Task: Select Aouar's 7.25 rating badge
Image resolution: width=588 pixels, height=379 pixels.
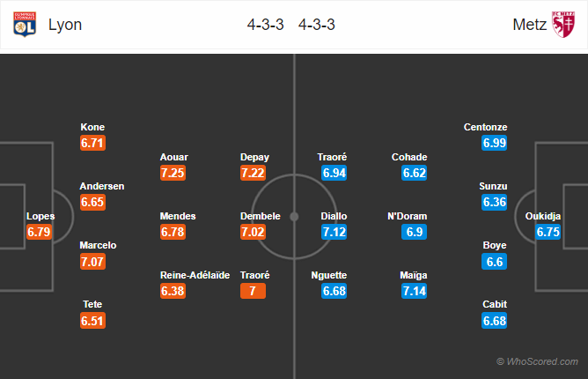Action: click(173, 173)
